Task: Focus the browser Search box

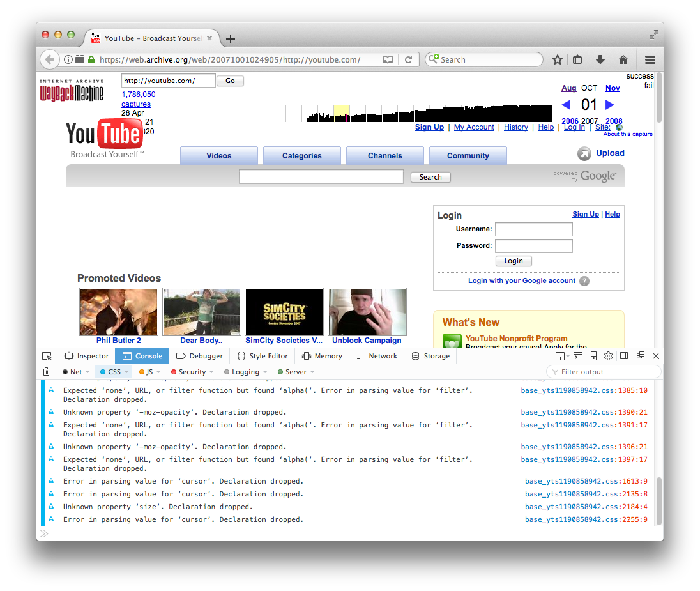Action: point(484,59)
